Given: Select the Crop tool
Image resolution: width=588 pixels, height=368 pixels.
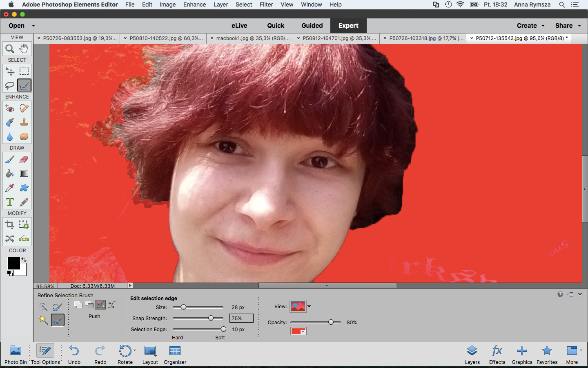Looking at the screenshot, I should (10, 224).
